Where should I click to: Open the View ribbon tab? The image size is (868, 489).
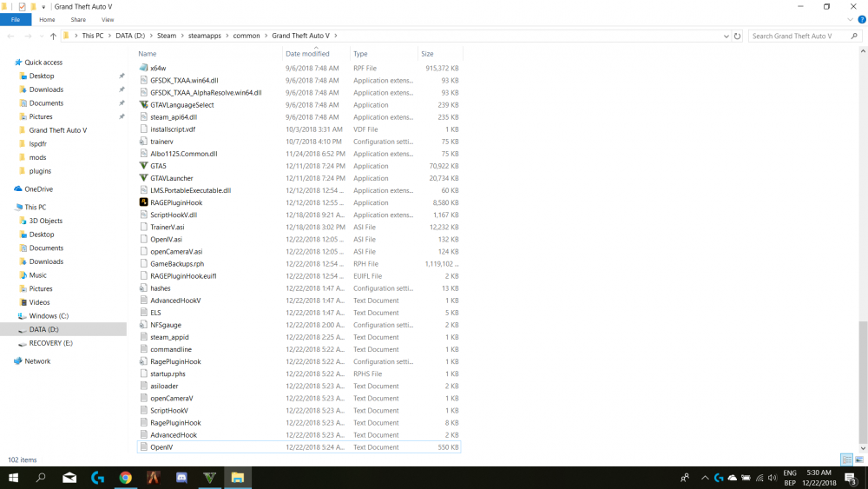[108, 19]
